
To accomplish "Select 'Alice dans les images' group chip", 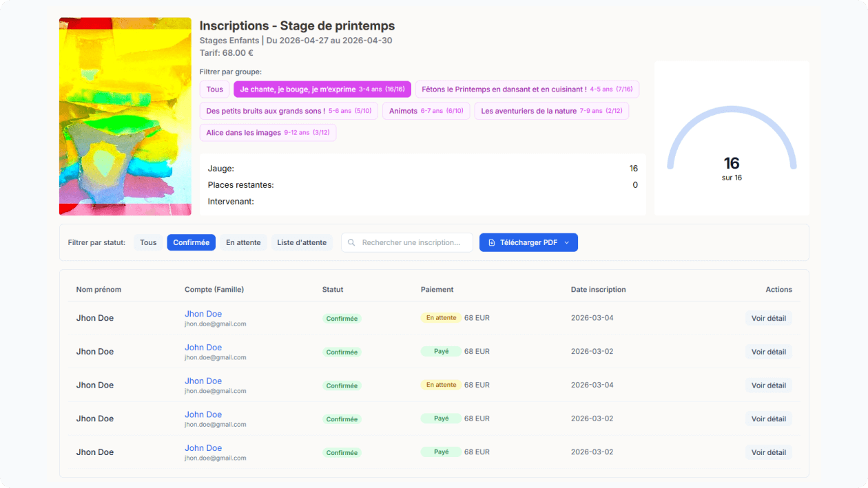I will coord(267,133).
